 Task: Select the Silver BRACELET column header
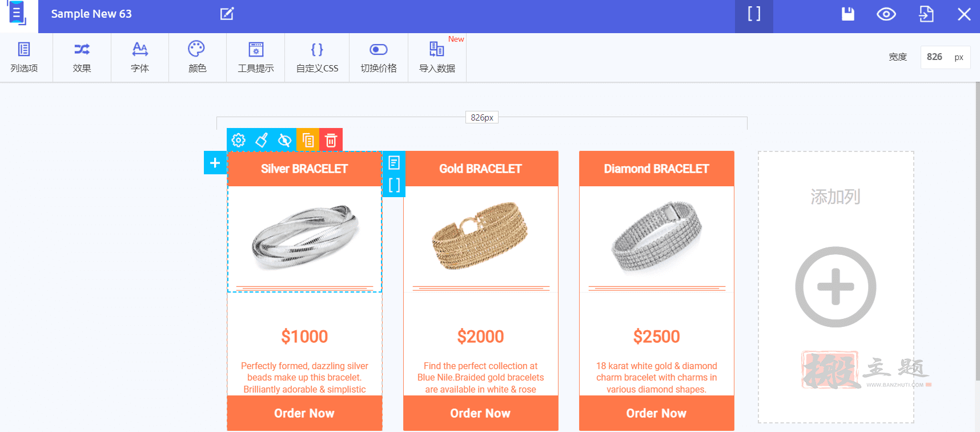[304, 169]
